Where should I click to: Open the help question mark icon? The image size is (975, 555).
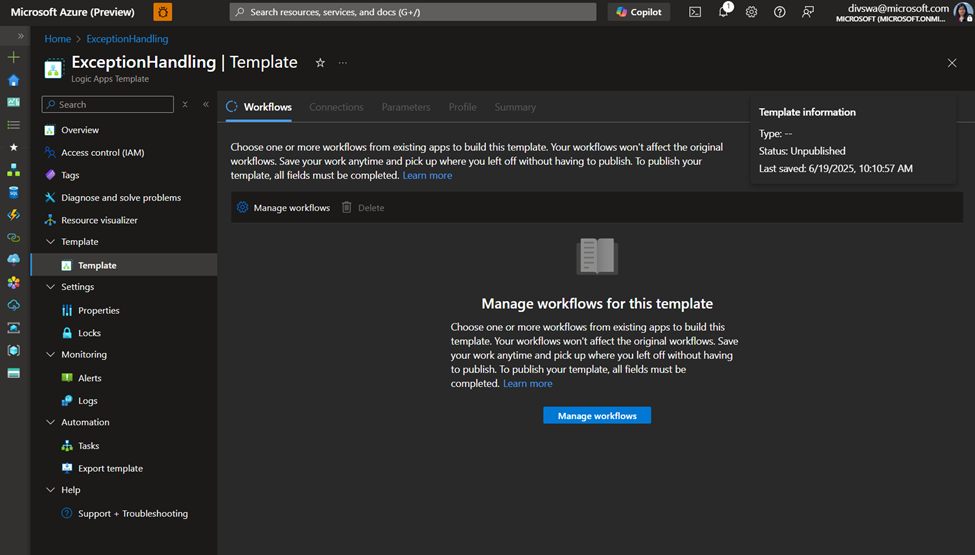pos(779,12)
